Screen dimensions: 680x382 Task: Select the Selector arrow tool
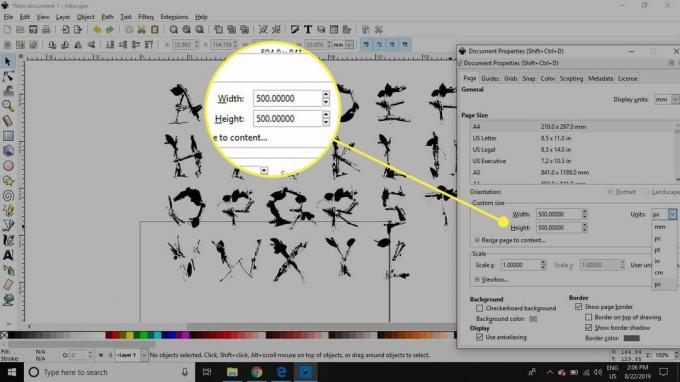[x=8, y=61]
